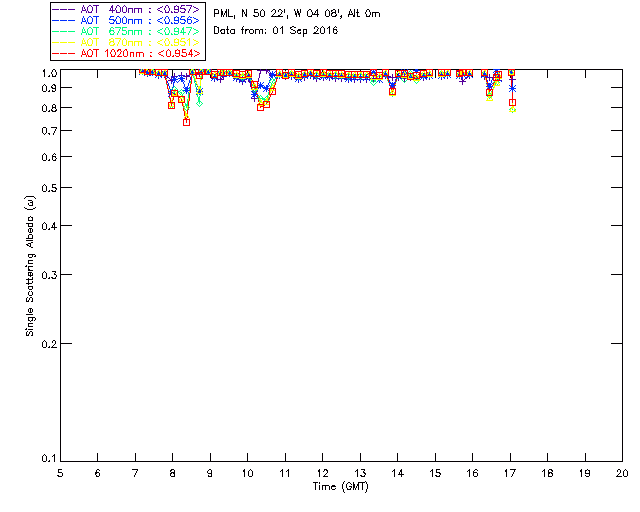
Task: Click the AOT 1020nm legend entry
Action: [x=126, y=53]
